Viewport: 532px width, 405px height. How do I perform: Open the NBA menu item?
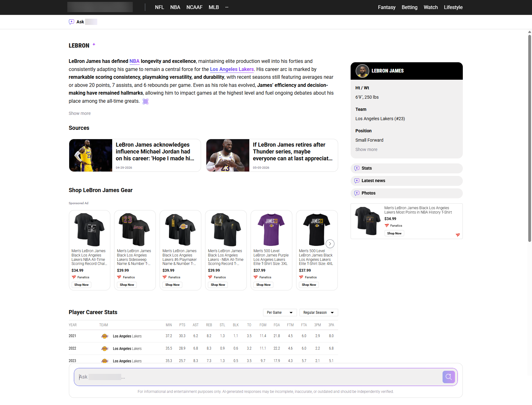click(x=175, y=7)
